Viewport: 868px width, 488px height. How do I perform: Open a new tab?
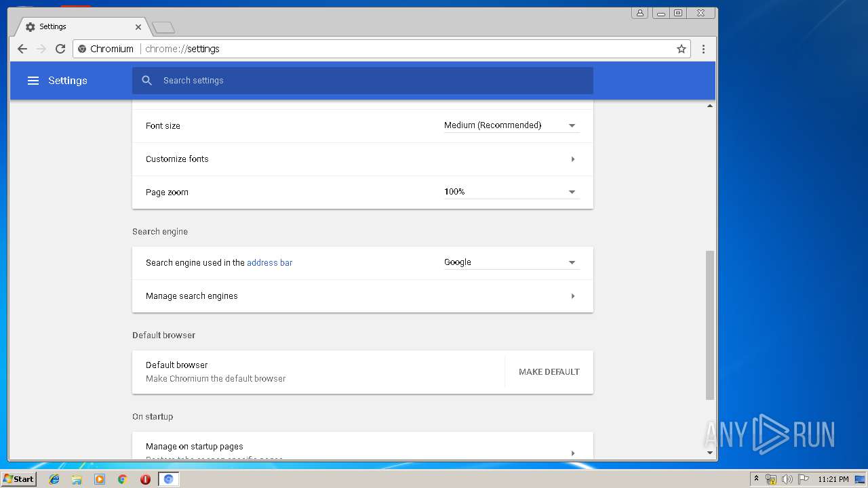pos(163,27)
